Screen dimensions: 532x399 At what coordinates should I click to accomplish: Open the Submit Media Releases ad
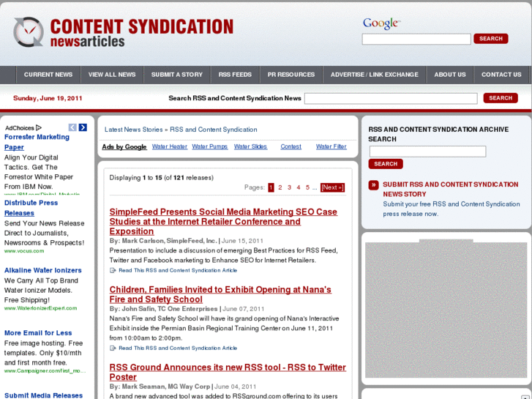43,395
